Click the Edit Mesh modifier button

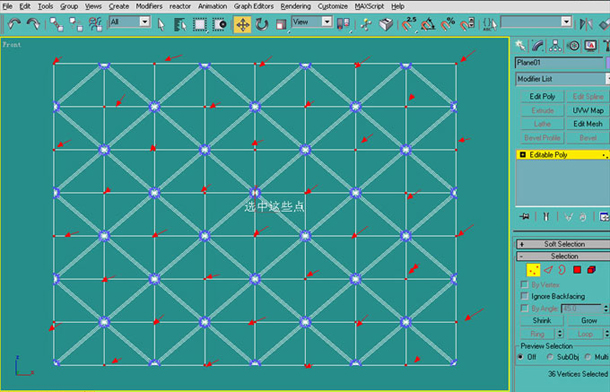(588, 124)
